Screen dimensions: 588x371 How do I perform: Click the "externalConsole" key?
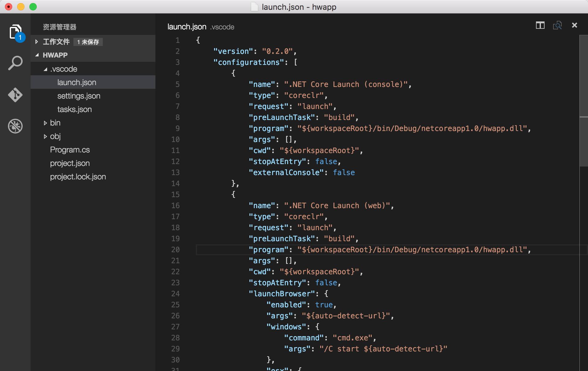[286, 172]
